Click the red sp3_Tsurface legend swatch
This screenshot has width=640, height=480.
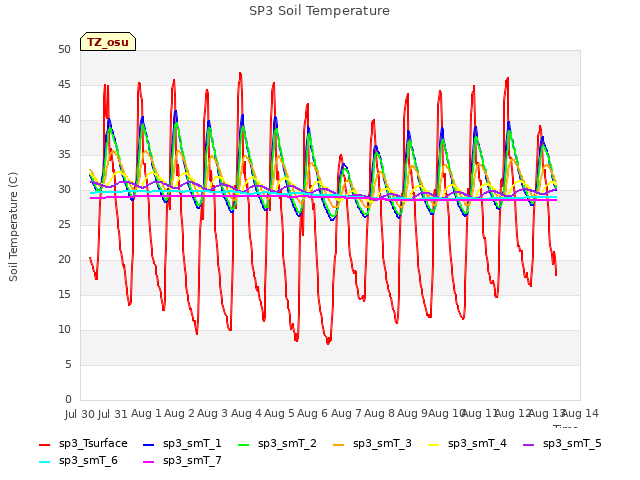click(44, 444)
